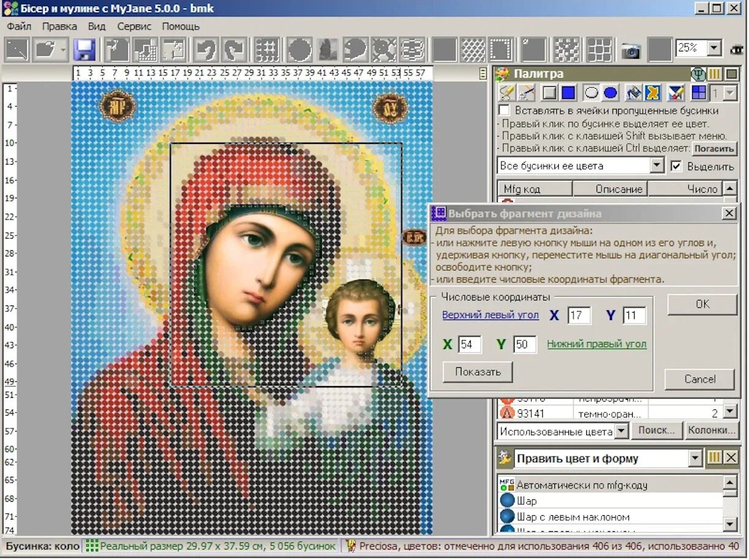Click the blue ball swatch beside Шар

click(507, 501)
